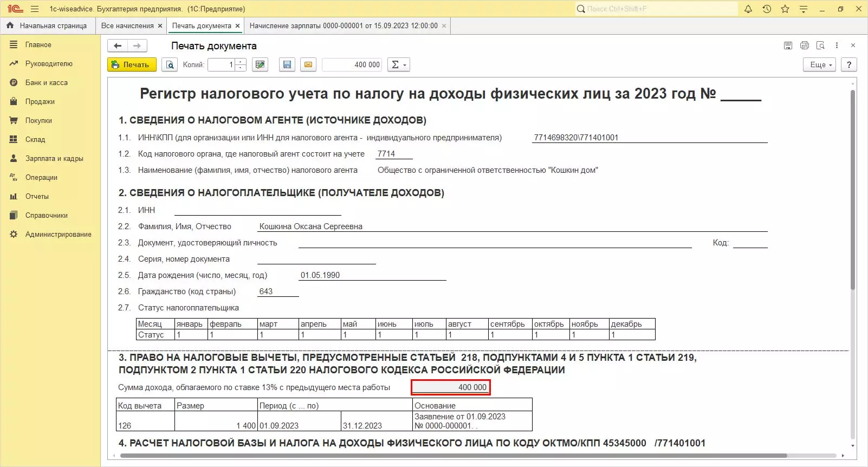Open the history clock icon
Screen dimensions: 868x467
pyautogui.click(x=767, y=9)
